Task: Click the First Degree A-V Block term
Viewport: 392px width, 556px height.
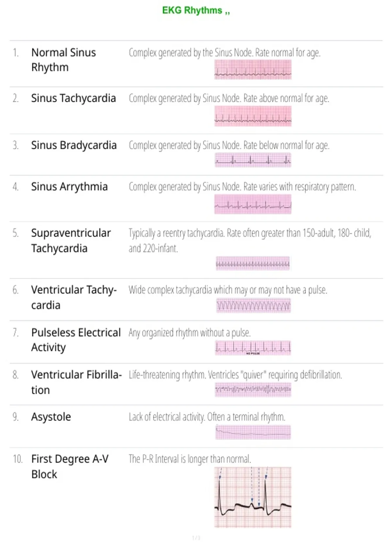Action: pyautogui.click(x=70, y=467)
